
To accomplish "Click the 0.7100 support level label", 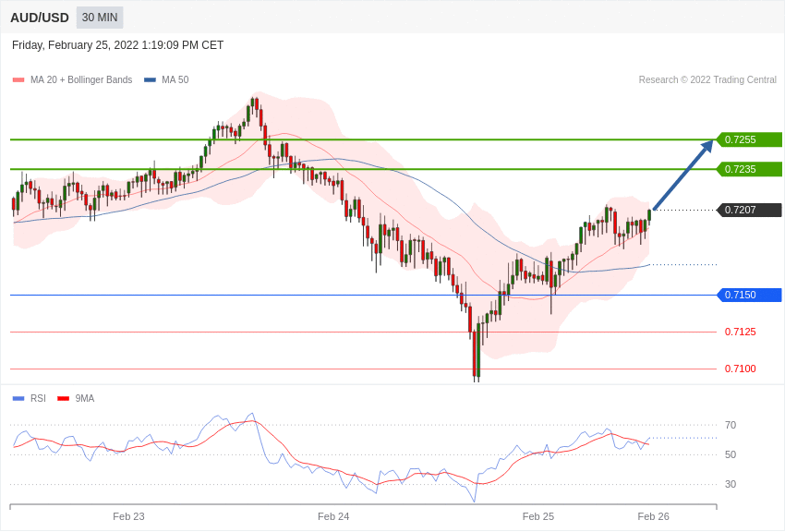I will tap(741, 369).
